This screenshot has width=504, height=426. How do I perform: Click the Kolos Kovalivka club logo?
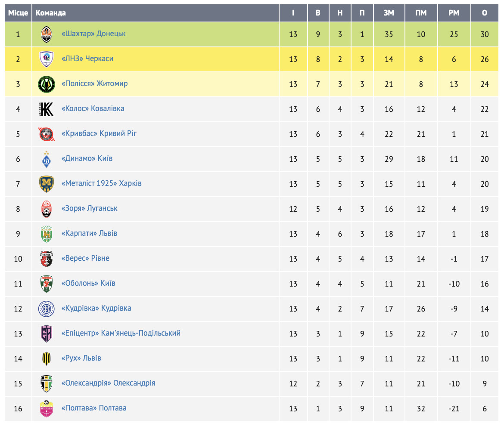pos(47,109)
